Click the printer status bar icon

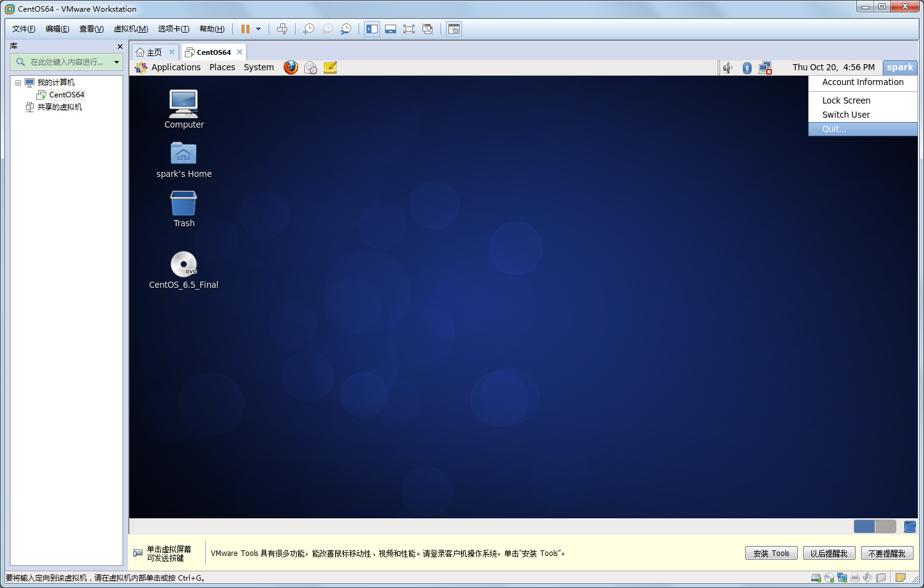[x=855, y=578]
